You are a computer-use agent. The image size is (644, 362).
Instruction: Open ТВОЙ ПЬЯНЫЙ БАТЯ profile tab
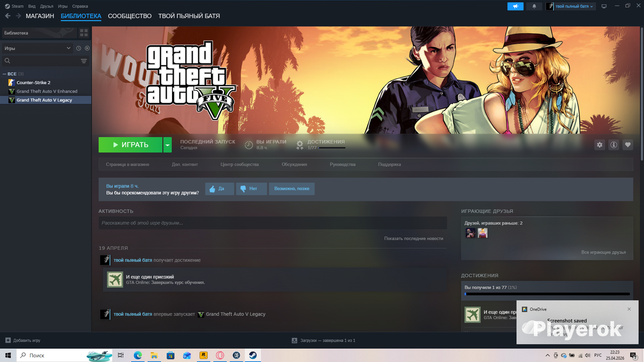(189, 16)
